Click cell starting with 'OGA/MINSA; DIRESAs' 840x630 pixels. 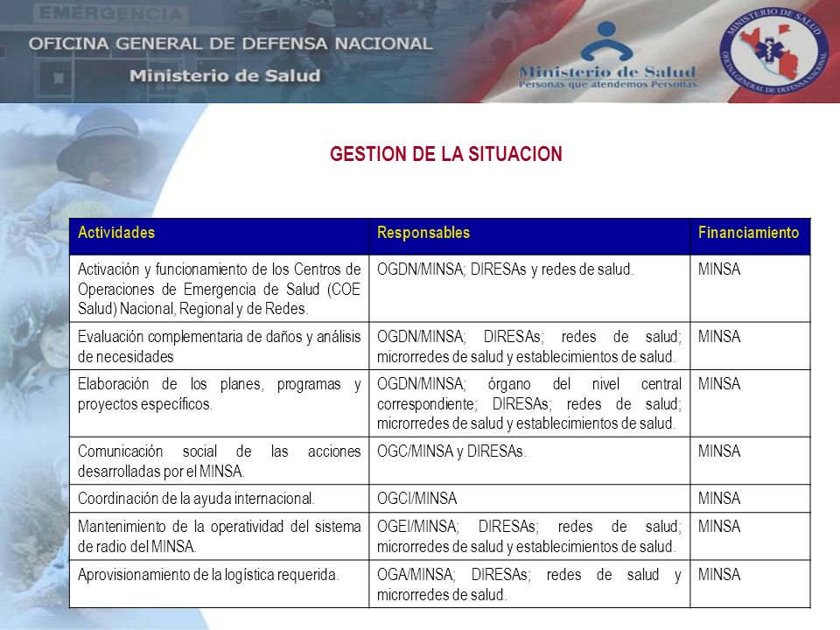pyautogui.click(x=529, y=584)
